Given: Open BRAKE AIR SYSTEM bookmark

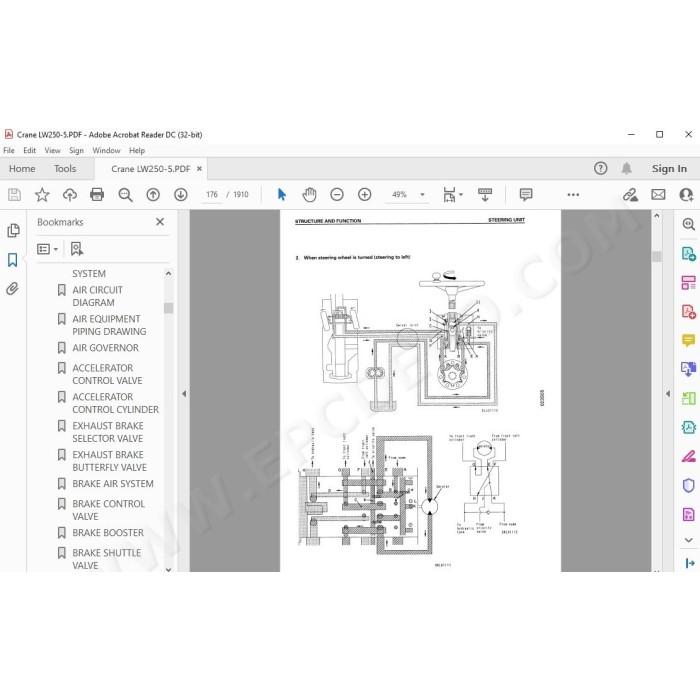Looking at the screenshot, I should (112, 483).
